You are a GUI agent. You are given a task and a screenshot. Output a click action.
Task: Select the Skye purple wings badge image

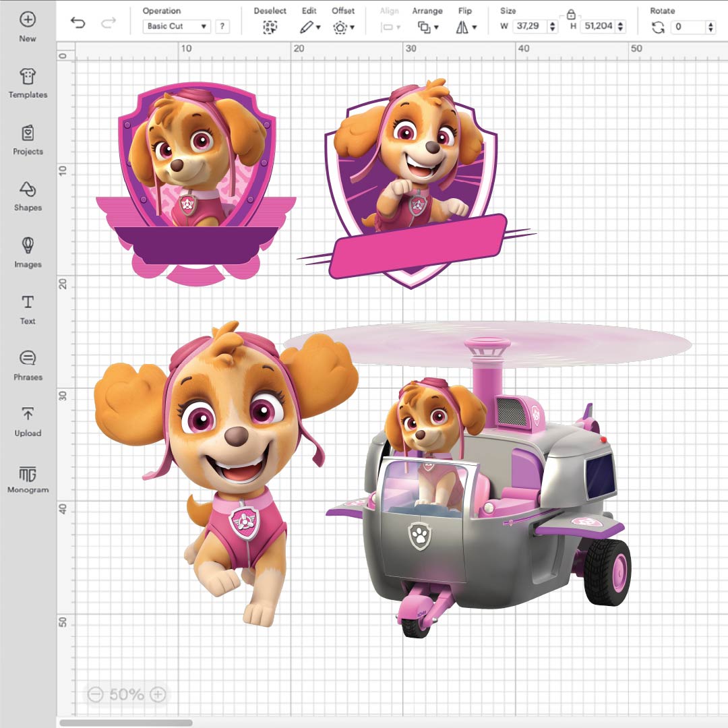196,183
